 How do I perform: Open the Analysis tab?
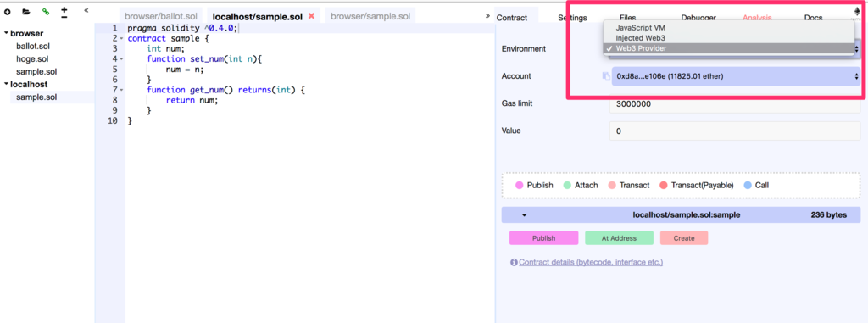point(757,18)
